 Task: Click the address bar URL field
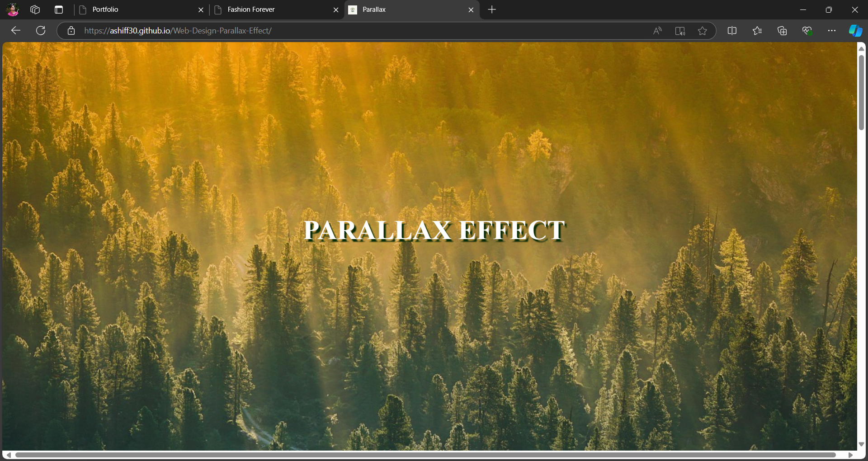[x=362, y=31]
